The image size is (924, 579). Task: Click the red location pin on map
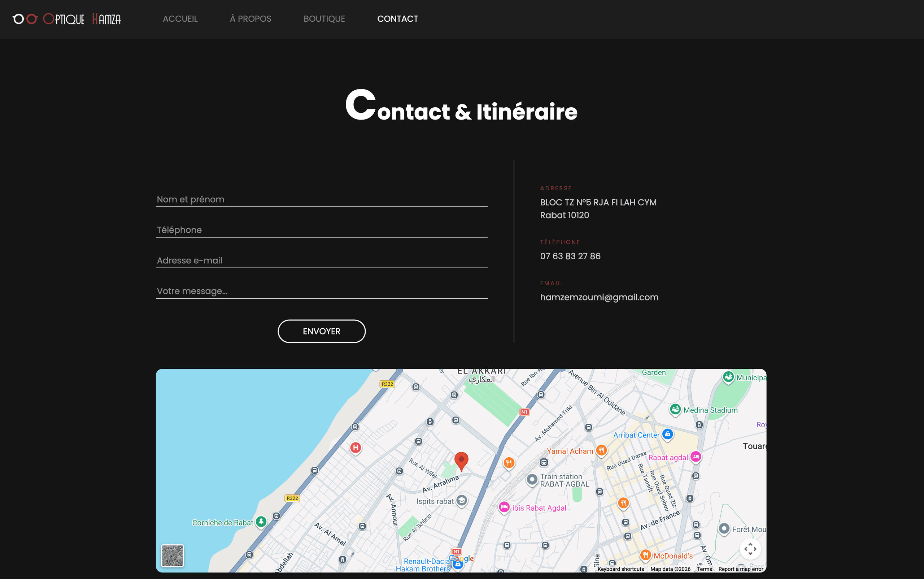point(461,460)
